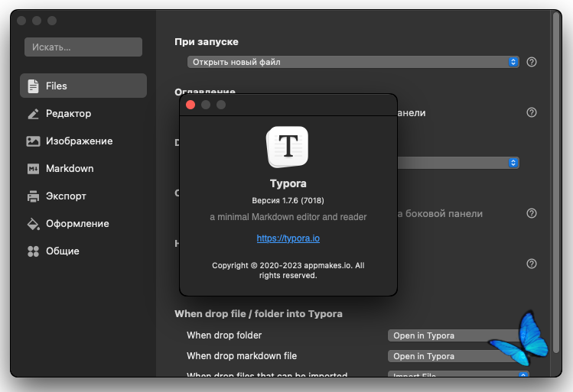Click the printer icon beside Экспорт
Image resolution: width=573 pixels, height=392 pixels.
click(x=33, y=196)
